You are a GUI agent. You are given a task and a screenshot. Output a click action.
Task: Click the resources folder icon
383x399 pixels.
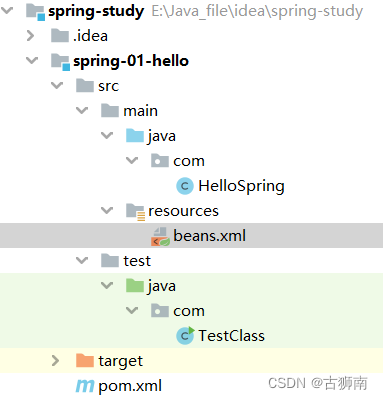tap(135, 211)
